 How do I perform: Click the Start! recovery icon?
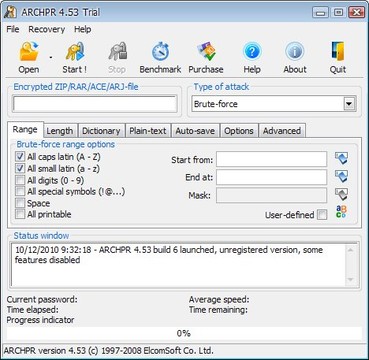(x=75, y=57)
